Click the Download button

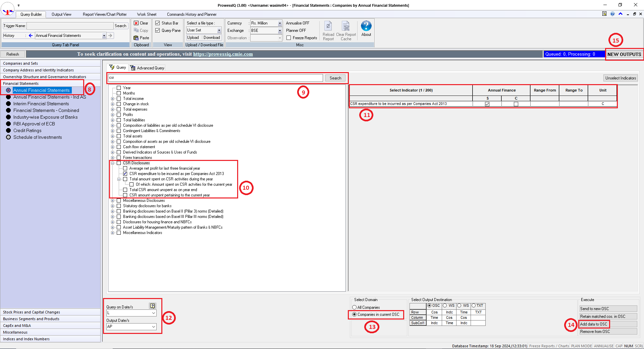212,38
